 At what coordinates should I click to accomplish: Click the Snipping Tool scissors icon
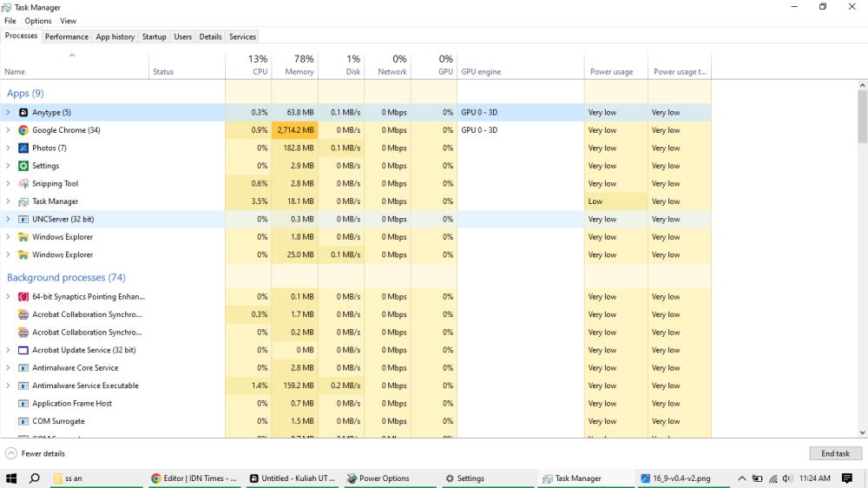(23, 183)
